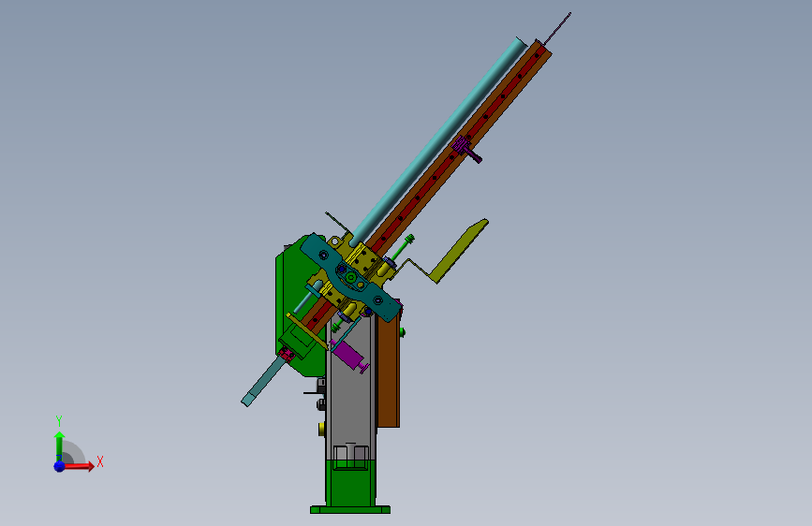Screen dimensions: 812x526
Task: Select the purple cylinder on the column
Action: tap(349, 355)
